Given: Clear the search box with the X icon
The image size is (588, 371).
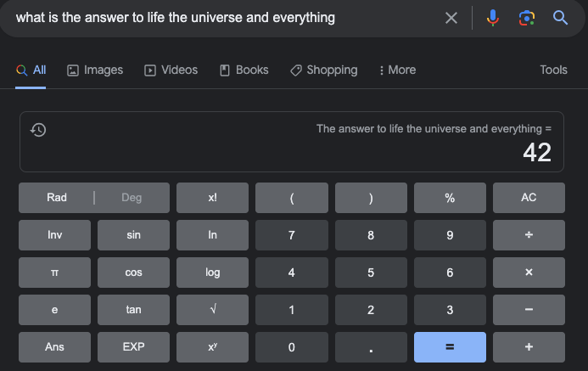Looking at the screenshot, I should [x=451, y=18].
